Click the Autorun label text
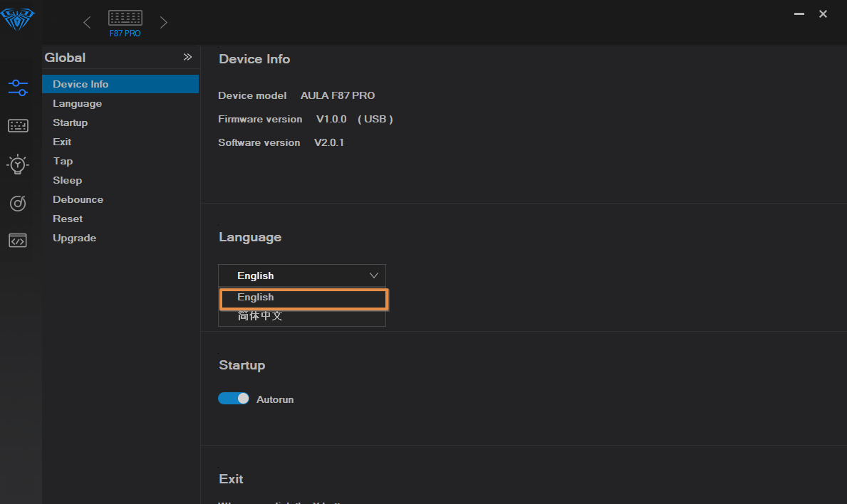This screenshot has height=504, width=847. click(x=275, y=399)
